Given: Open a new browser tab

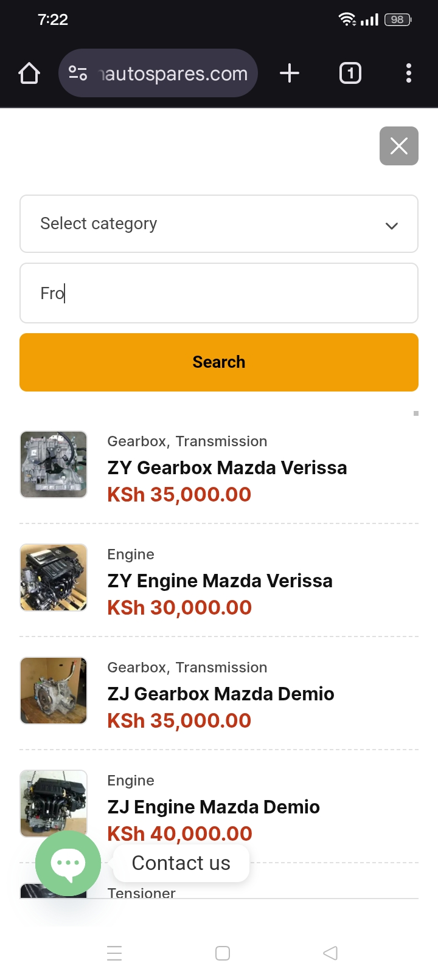Looking at the screenshot, I should pyautogui.click(x=290, y=74).
